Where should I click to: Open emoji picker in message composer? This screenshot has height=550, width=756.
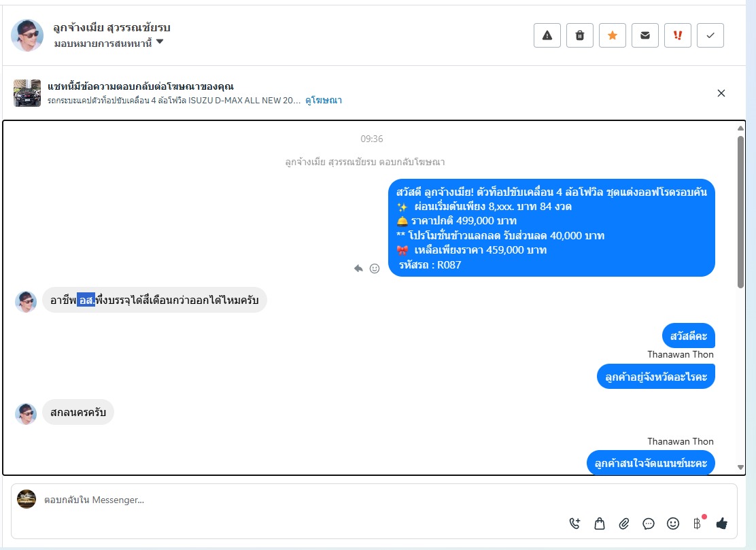click(x=673, y=523)
